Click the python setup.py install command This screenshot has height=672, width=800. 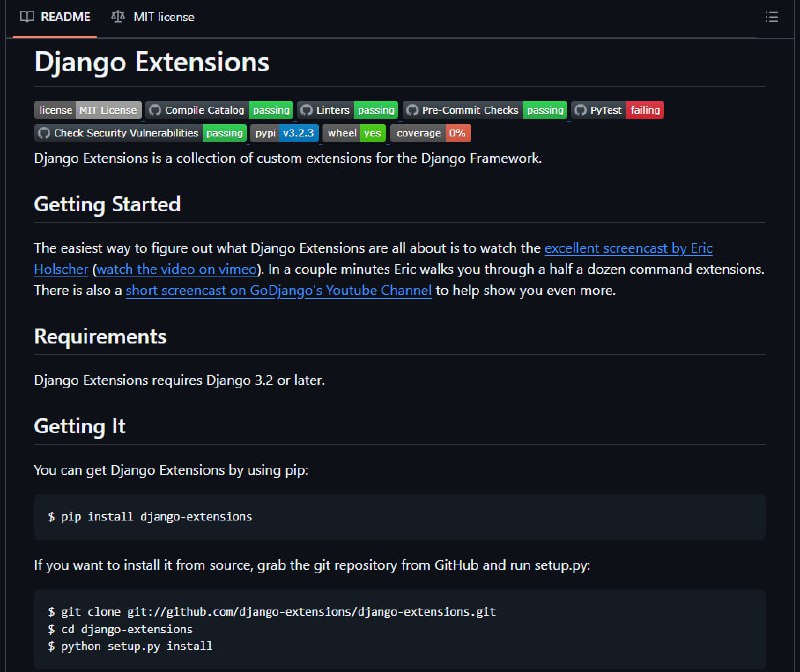point(130,646)
